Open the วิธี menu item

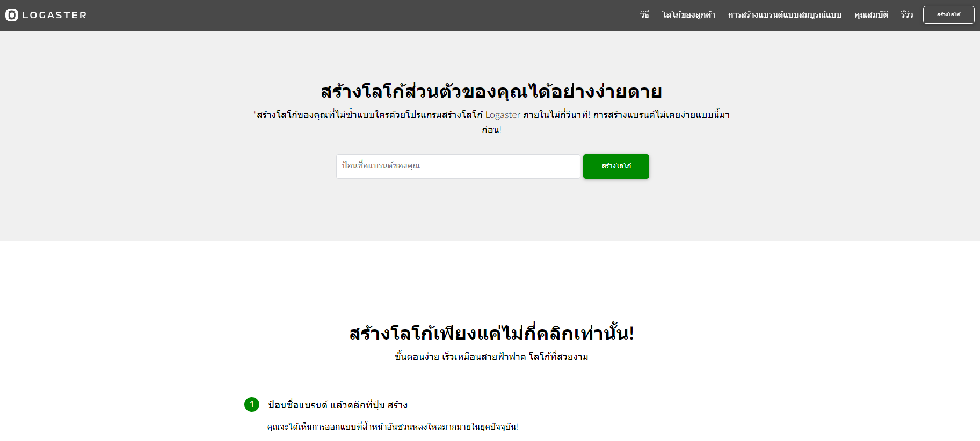click(644, 15)
